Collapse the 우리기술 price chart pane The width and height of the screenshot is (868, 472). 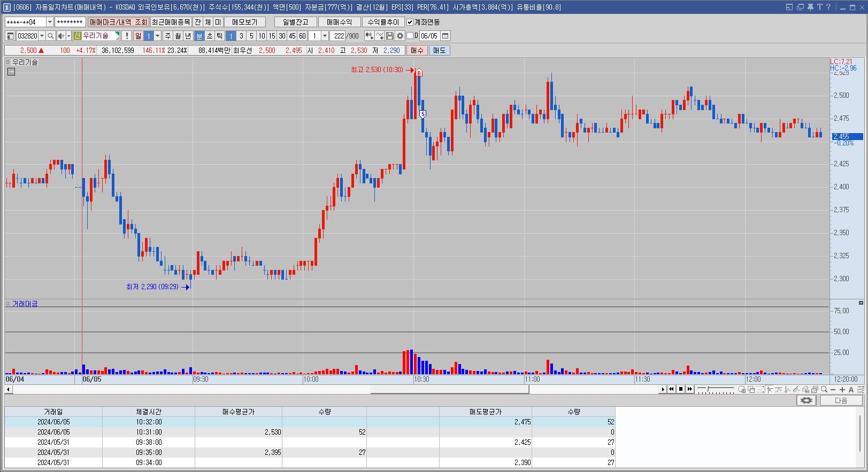coord(8,62)
